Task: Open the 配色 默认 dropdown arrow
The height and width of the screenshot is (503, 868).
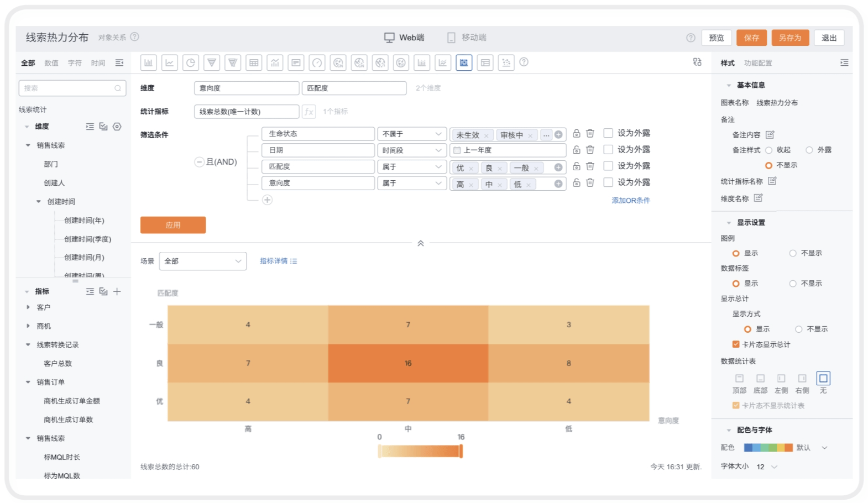Action: tap(824, 448)
